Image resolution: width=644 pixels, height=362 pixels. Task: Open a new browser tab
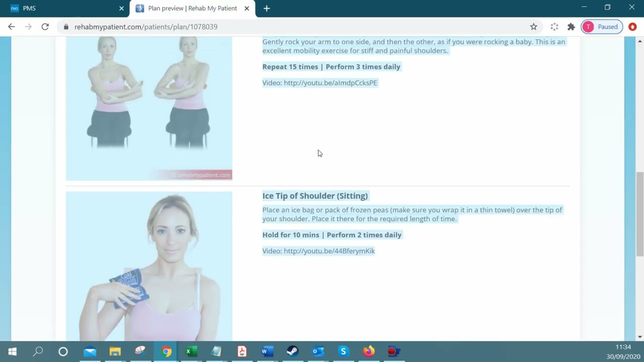point(267,9)
